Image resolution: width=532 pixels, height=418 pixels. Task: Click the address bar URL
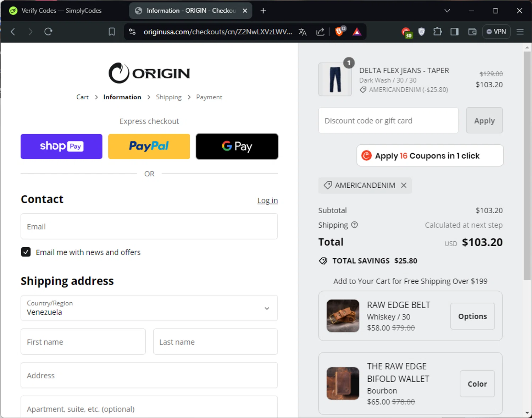tap(218, 32)
